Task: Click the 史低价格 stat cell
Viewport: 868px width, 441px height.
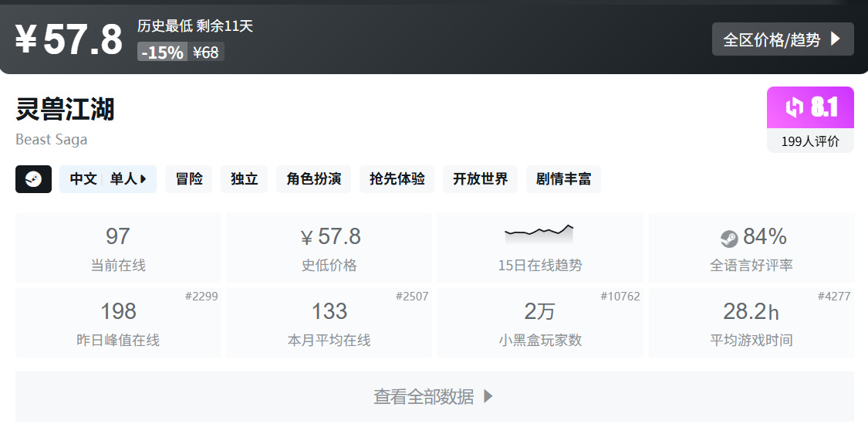Action: (x=329, y=248)
